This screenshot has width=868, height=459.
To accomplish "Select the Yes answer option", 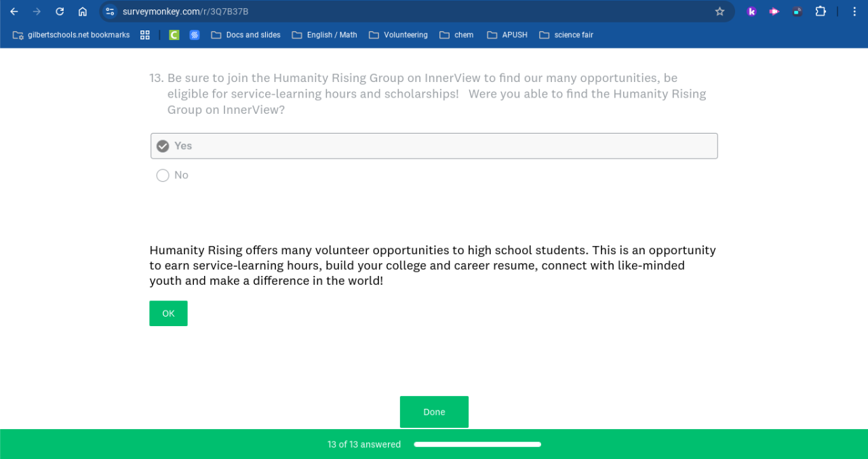I will click(x=434, y=146).
